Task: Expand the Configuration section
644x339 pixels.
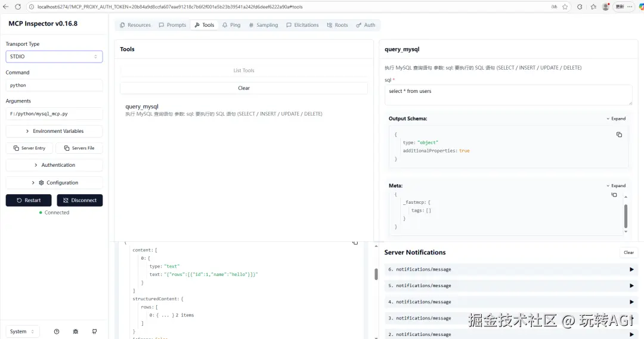Action: (x=54, y=183)
